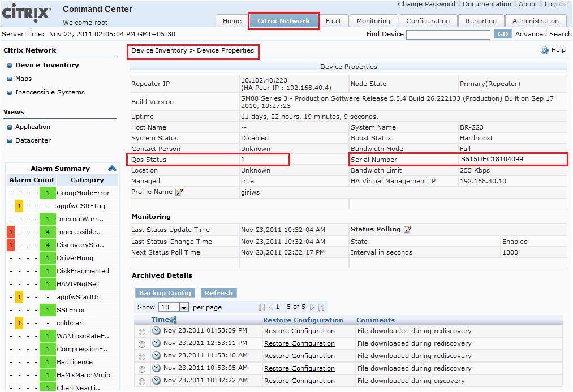Click serial number S515DEC18104099
This screenshot has height=392, width=573.
point(492,160)
